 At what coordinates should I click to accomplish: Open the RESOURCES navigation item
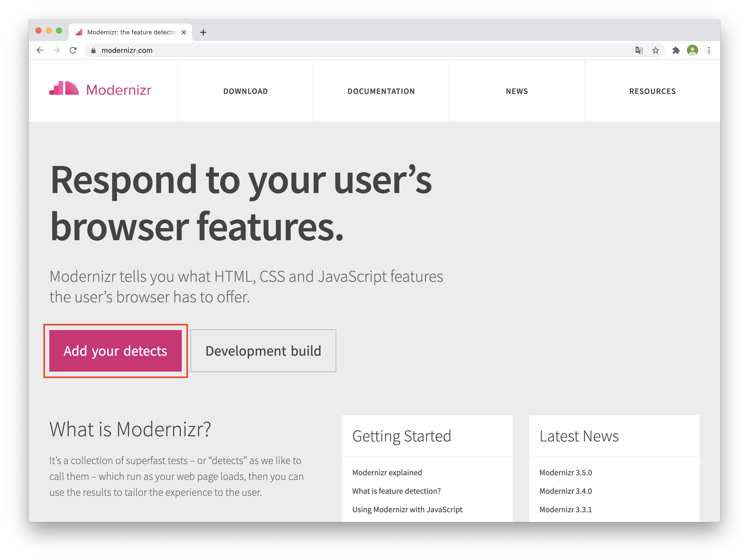click(652, 91)
